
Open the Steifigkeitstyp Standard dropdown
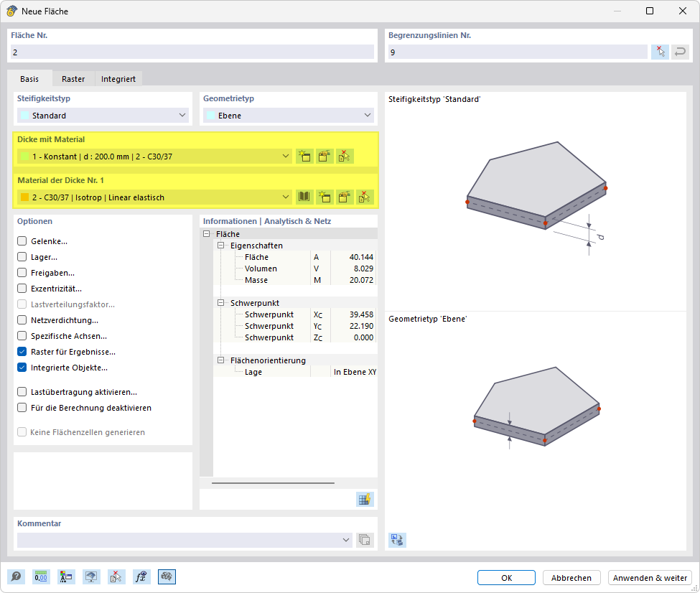103,115
